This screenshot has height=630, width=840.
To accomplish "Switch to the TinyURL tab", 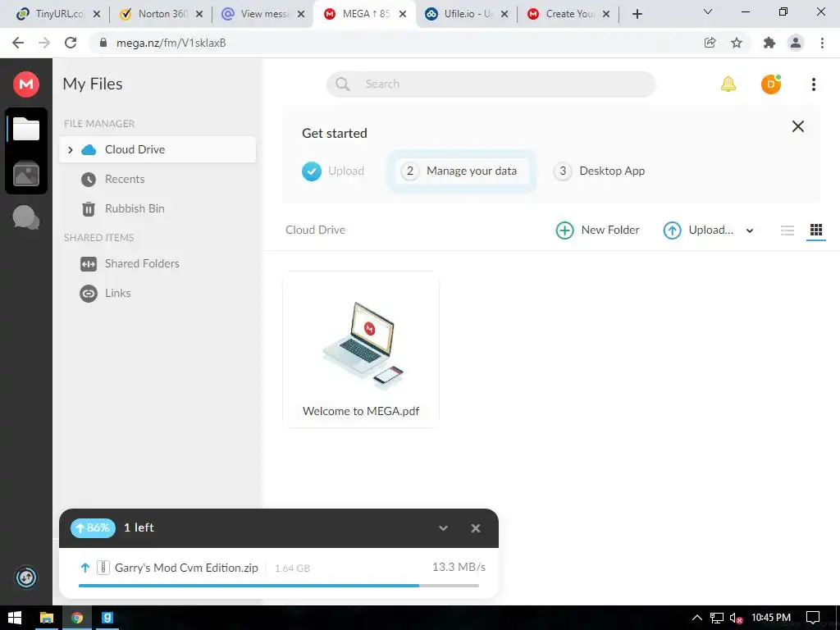I will pyautogui.click(x=58, y=14).
